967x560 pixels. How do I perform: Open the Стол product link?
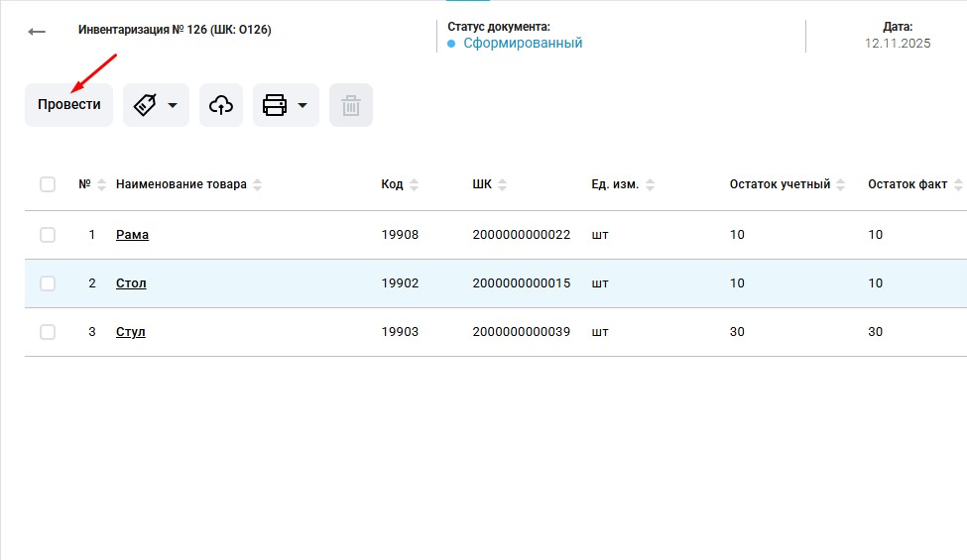tap(131, 283)
